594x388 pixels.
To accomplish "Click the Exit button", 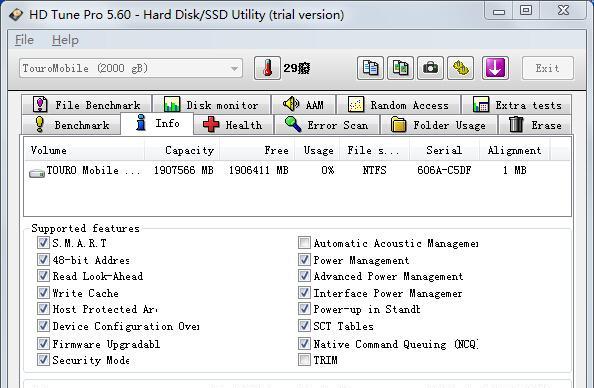I will [548, 68].
